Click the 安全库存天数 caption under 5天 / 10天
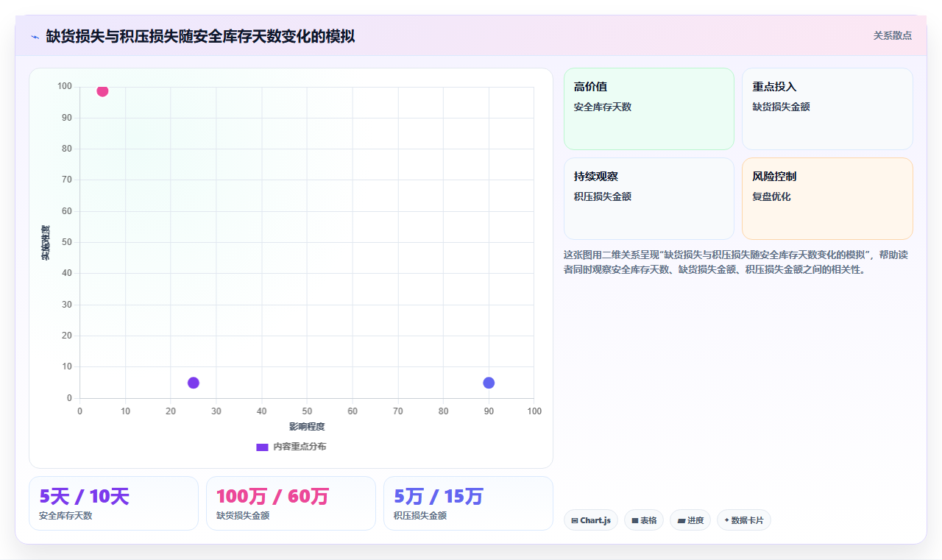 point(65,516)
